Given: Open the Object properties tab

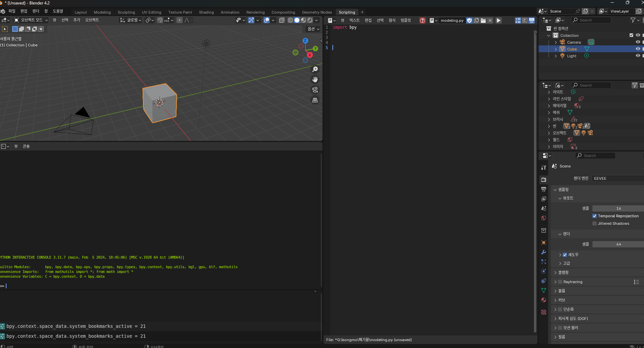Looking at the screenshot, I should 544,243.
